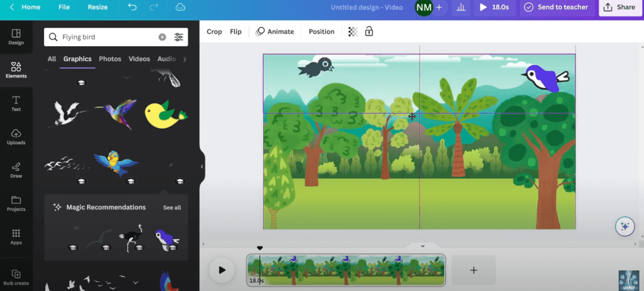Open the search filters icon
Viewport: 644px width, 291px height.
pyautogui.click(x=178, y=37)
